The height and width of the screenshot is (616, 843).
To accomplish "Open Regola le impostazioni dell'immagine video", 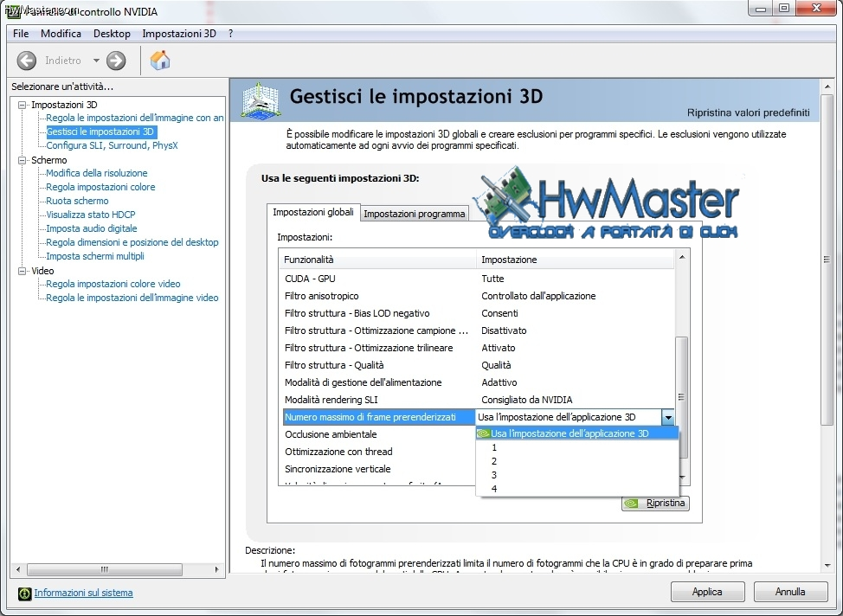I will (132, 298).
